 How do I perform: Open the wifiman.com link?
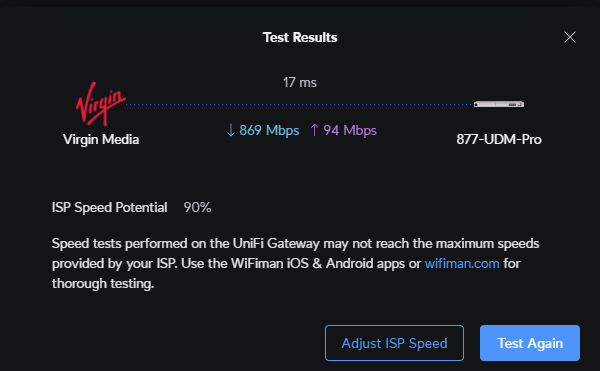tap(462, 264)
